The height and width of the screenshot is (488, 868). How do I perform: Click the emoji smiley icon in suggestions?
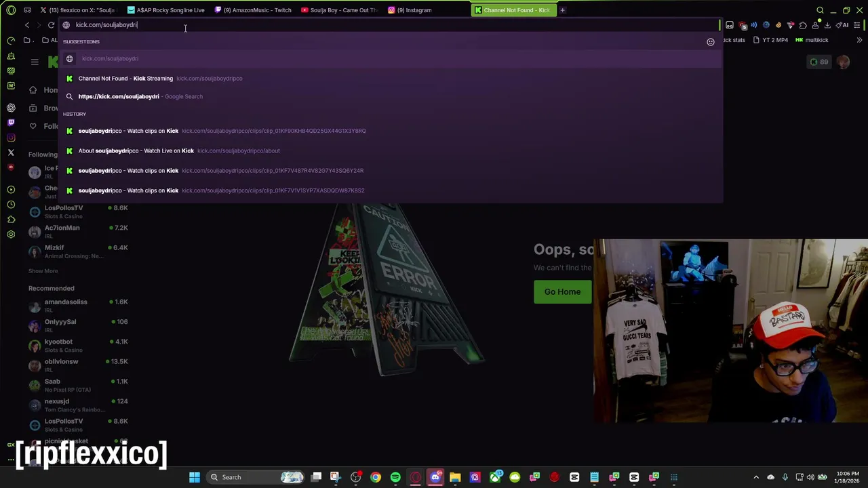(710, 42)
